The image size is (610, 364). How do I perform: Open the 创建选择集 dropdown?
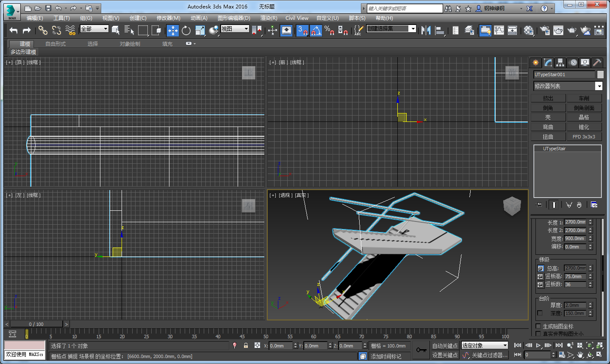point(412,28)
